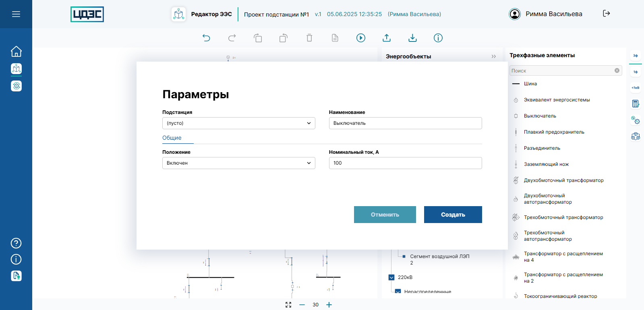Click the Отменить button
The image size is (644, 310).
pos(385,215)
